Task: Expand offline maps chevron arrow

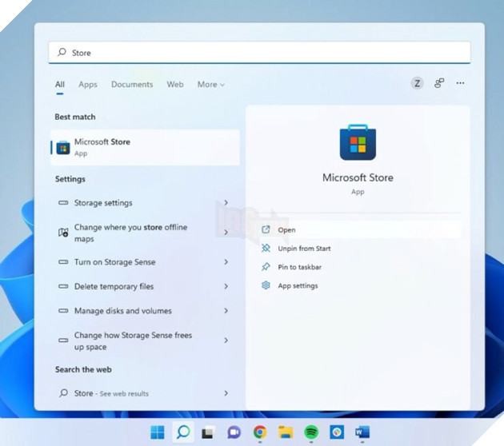Action: pyautogui.click(x=226, y=232)
